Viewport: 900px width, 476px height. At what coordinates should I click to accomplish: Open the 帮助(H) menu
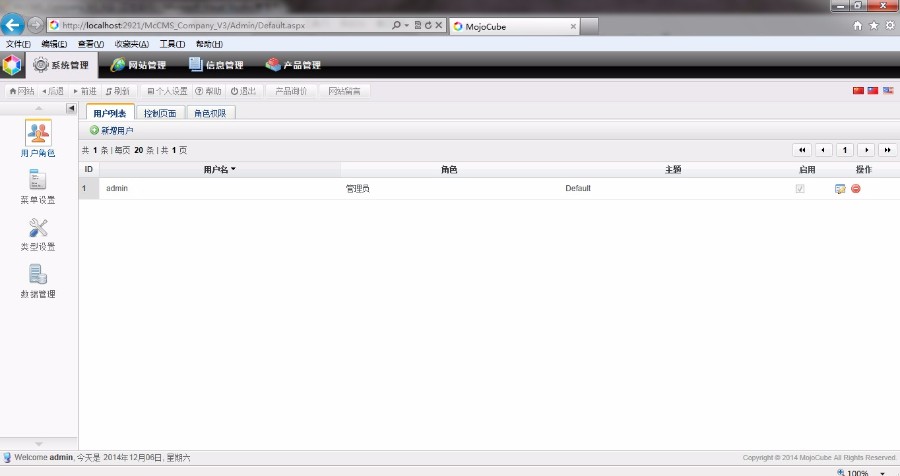point(209,44)
